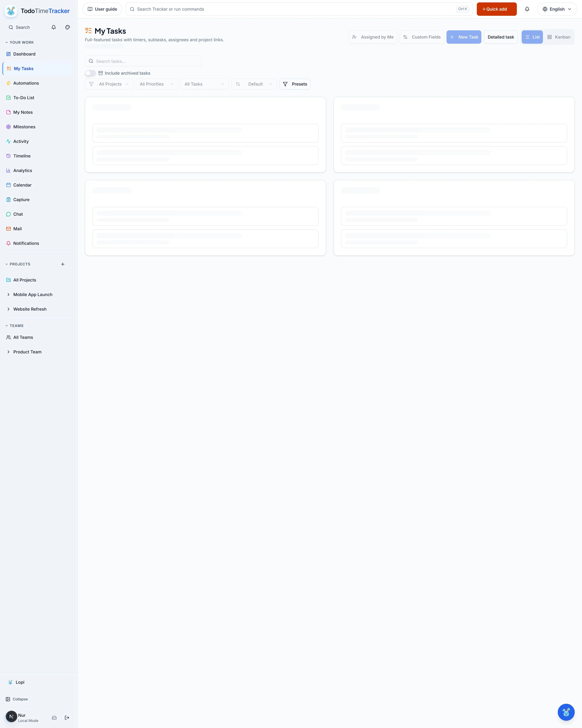
Task: Open Mail in the sidebar
Action: tap(37, 229)
